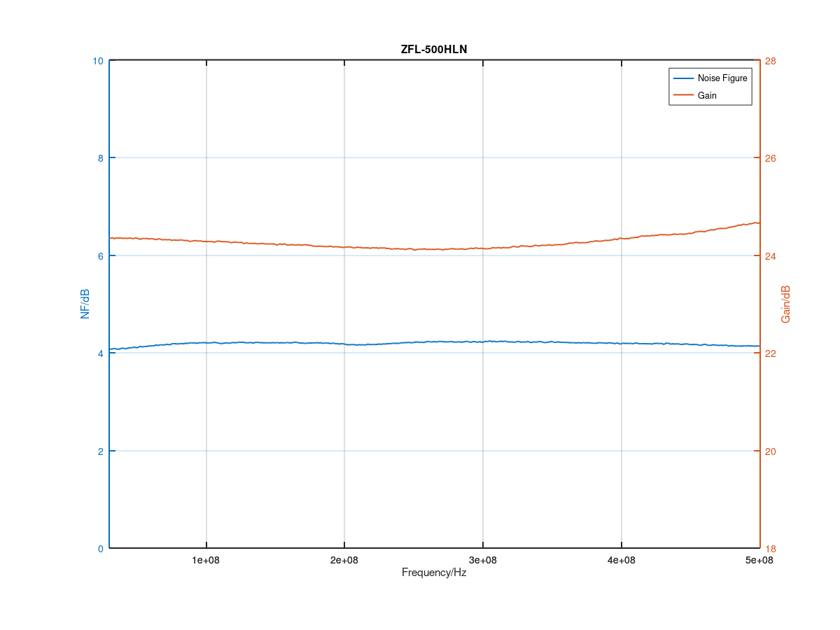The width and height of the screenshot is (840, 630).
Task: Click the left axis tick label 6
Action: tap(101, 256)
